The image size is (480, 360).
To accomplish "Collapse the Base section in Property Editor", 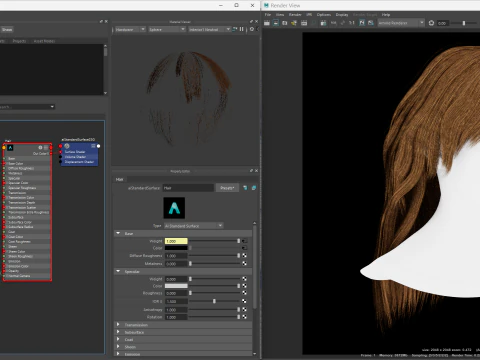I will point(118,233).
